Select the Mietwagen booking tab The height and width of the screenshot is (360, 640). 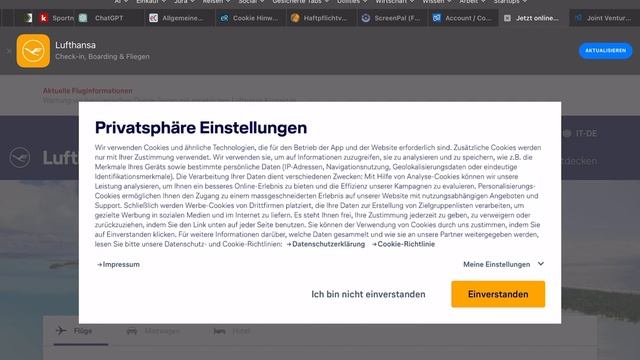(x=153, y=331)
